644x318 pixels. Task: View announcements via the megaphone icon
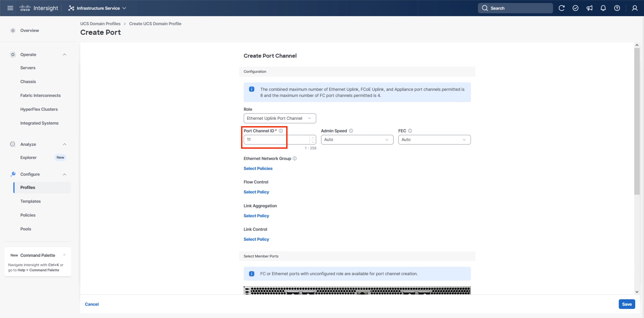(590, 8)
